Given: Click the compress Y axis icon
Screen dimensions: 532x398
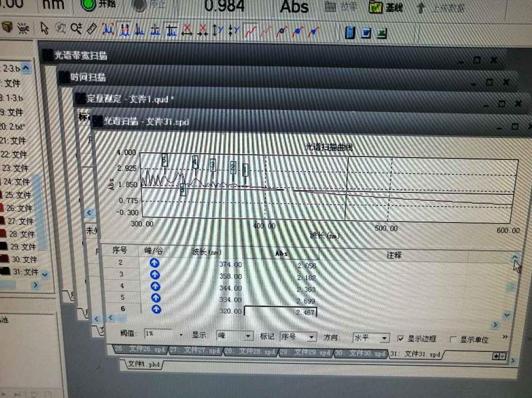Looking at the screenshot, I should click(233, 31).
